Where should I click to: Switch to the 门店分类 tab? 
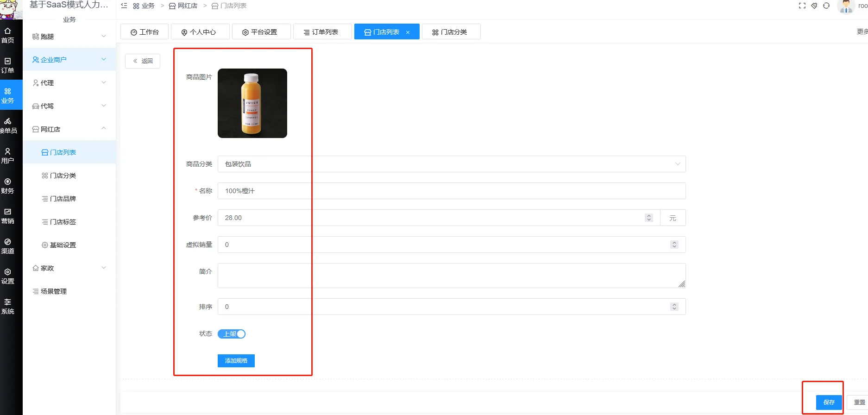451,32
